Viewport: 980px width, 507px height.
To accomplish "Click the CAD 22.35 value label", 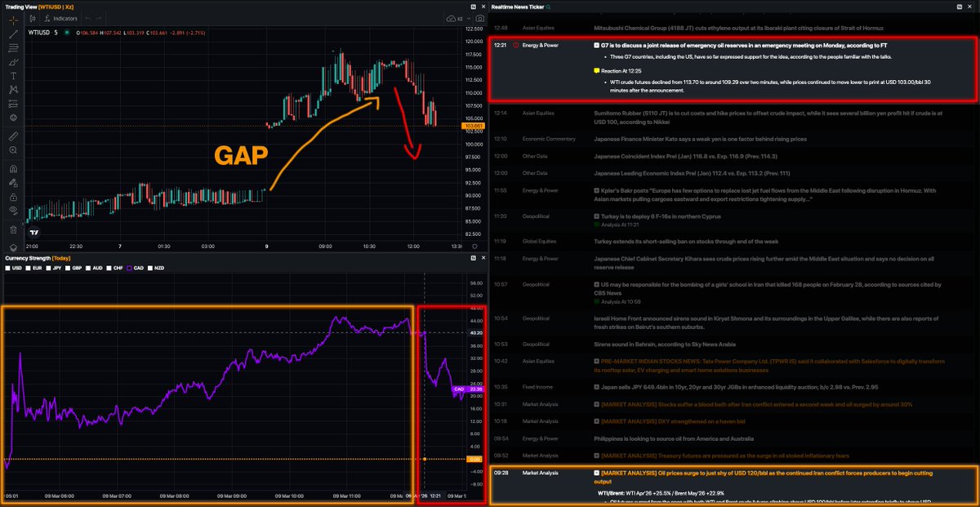I will tap(470, 390).
